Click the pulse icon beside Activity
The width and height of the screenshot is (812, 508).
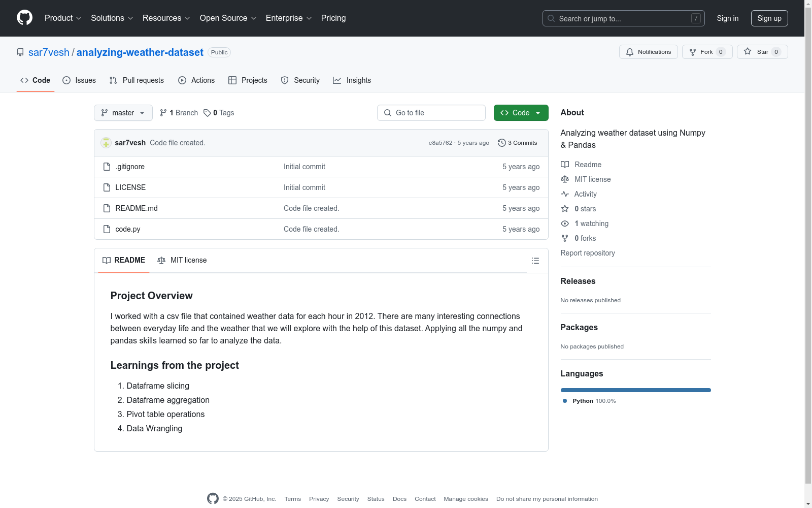(x=565, y=194)
